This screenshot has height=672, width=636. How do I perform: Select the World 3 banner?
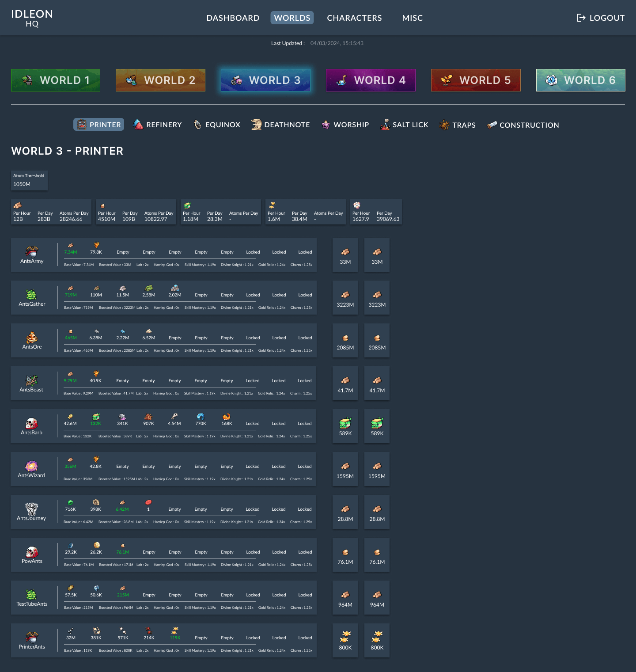265,80
